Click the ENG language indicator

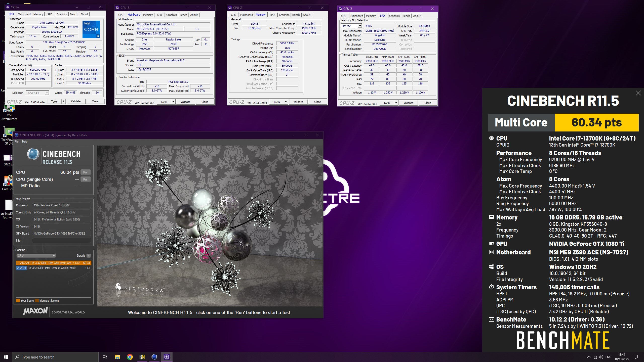608,357
